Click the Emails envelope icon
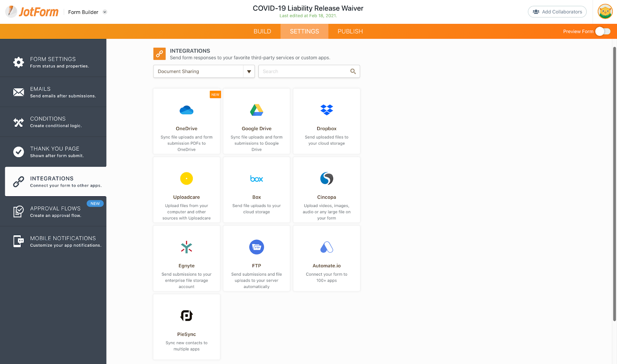Viewport: 617px width, 364px height. tap(19, 92)
